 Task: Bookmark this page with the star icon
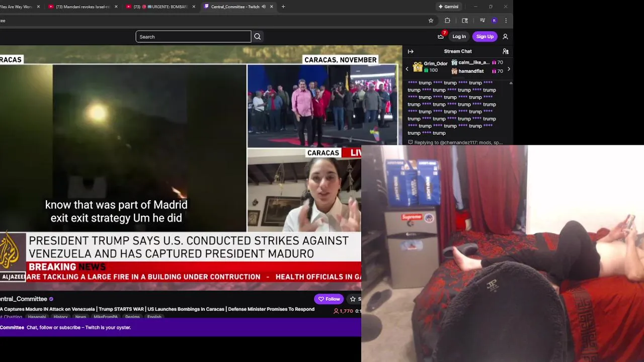point(431,21)
